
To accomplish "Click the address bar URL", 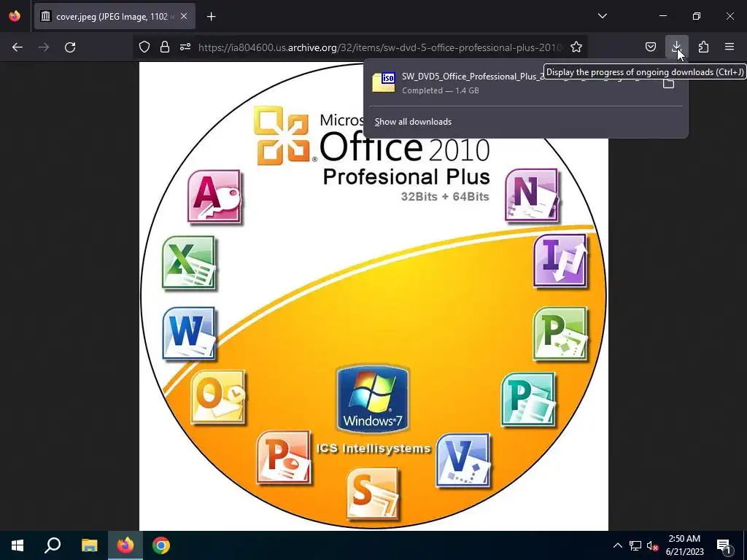I will [379, 47].
